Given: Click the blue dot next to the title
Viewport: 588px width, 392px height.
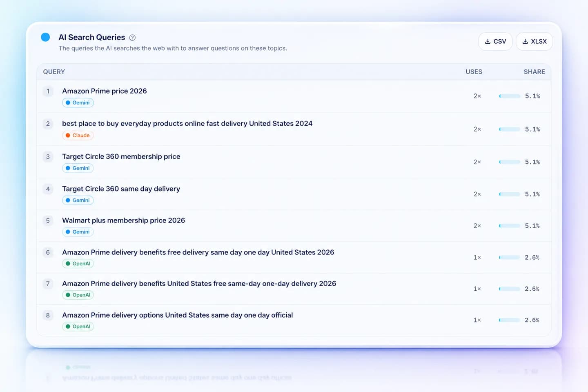Looking at the screenshot, I should pyautogui.click(x=45, y=37).
